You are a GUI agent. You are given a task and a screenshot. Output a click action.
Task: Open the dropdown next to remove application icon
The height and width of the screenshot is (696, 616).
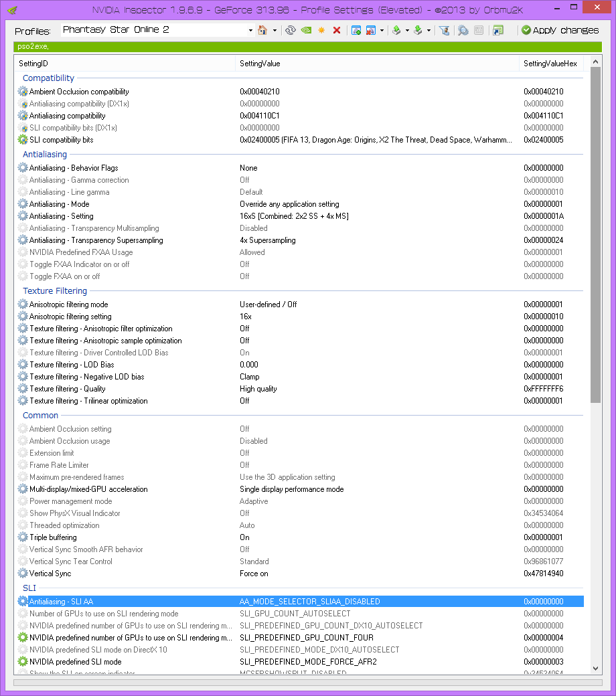pos(382,31)
